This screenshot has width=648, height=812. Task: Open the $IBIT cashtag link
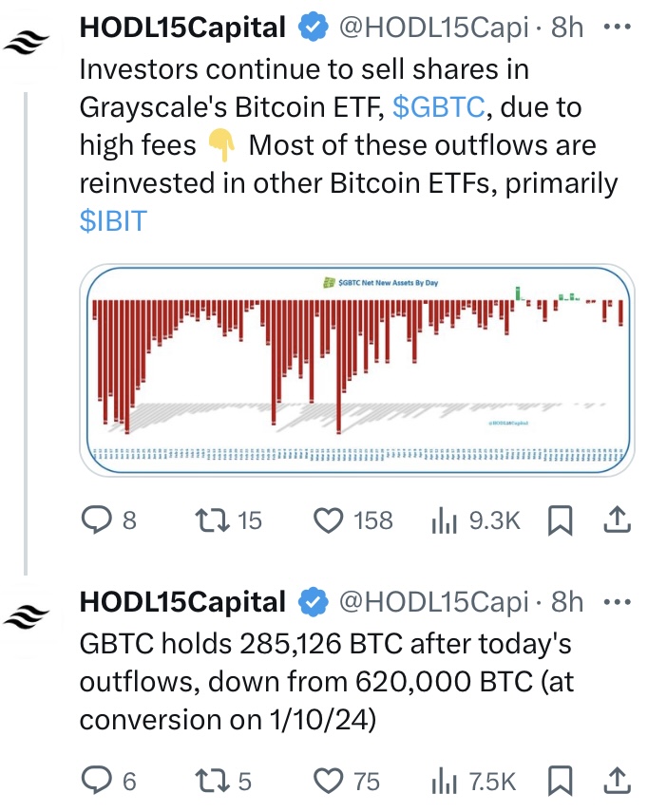[113, 221]
